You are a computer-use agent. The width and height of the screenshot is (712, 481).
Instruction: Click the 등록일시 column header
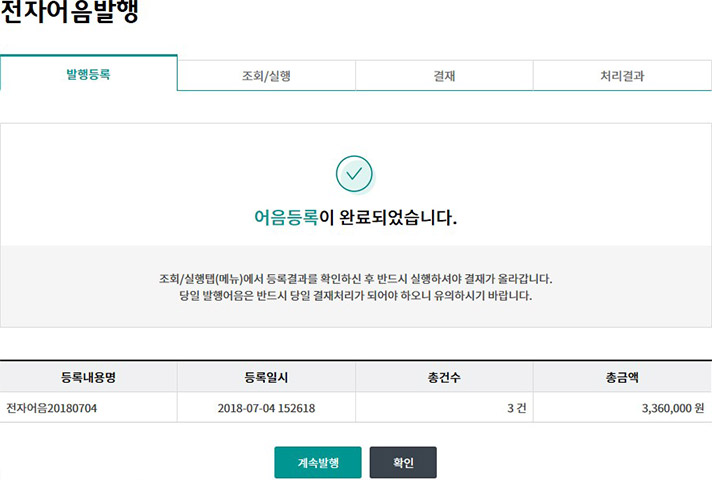click(266, 377)
